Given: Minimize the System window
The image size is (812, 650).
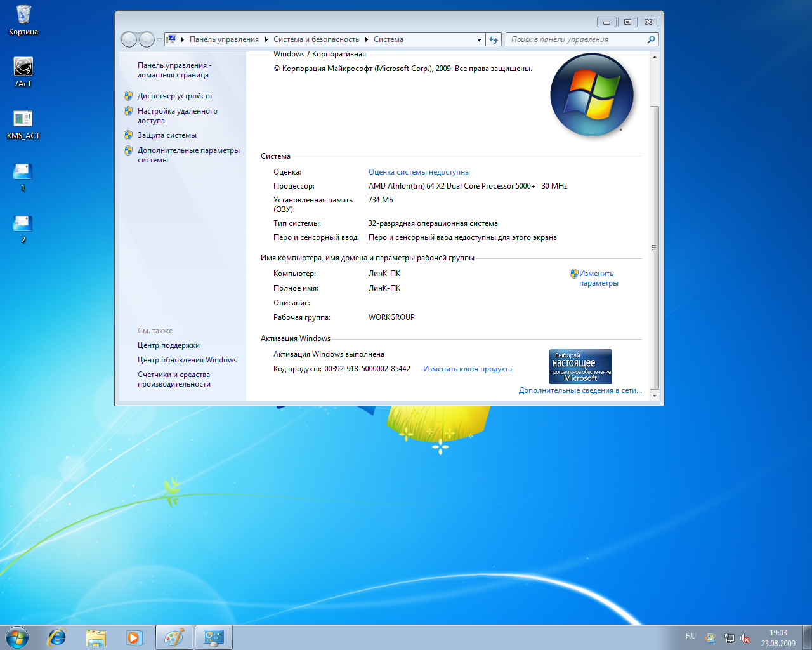Looking at the screenshot, I should coord(606,22).
